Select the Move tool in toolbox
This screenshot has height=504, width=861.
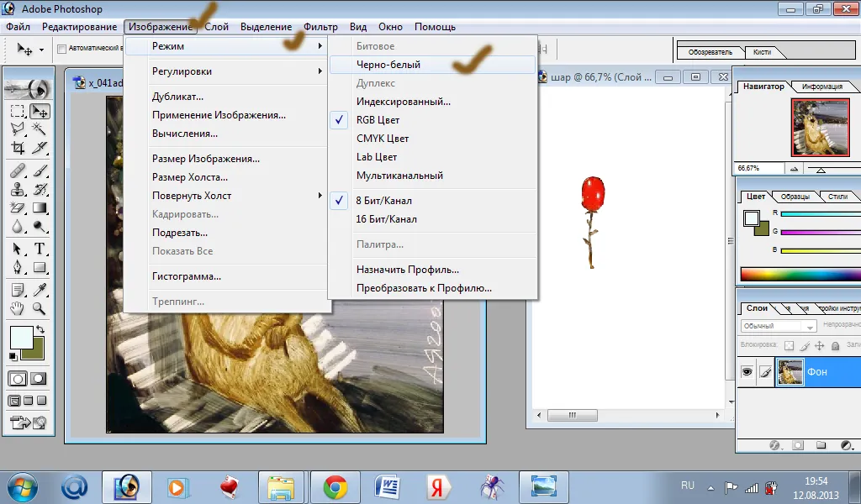[x=40, y=112]
